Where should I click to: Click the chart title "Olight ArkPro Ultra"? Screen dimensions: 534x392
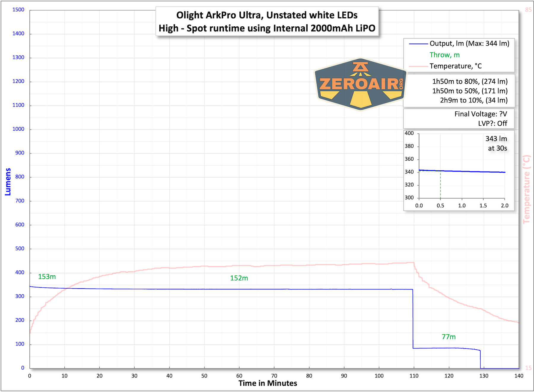point(267,15)
